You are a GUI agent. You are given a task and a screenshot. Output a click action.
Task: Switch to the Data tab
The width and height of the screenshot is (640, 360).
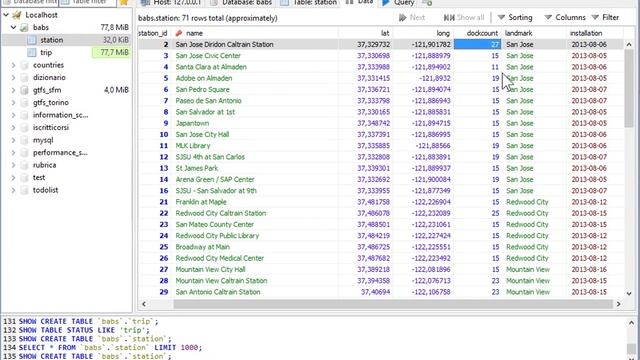360,2
